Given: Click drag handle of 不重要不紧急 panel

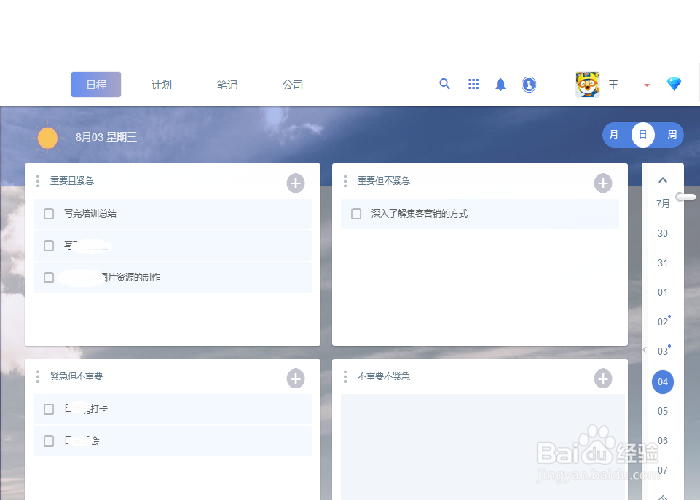Looking at the screenshot, I should [345, 376].
